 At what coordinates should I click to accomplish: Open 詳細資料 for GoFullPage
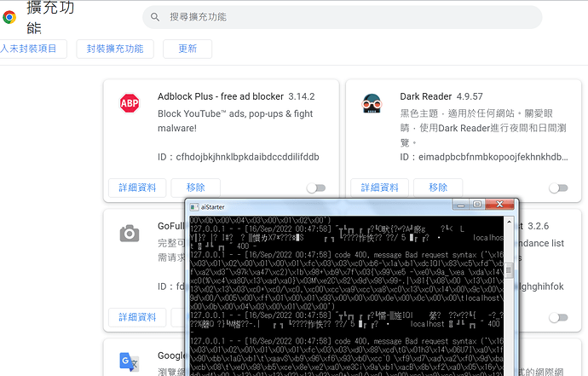(137, 317)
